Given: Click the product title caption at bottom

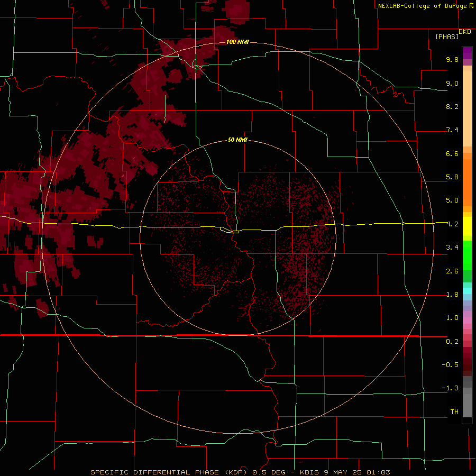Looking at the screenshot, I should point(240,472).
